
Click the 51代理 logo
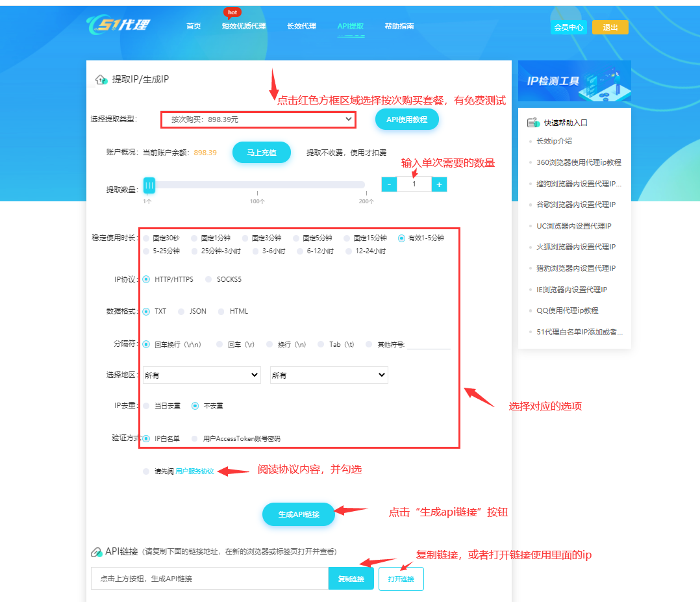118,25
